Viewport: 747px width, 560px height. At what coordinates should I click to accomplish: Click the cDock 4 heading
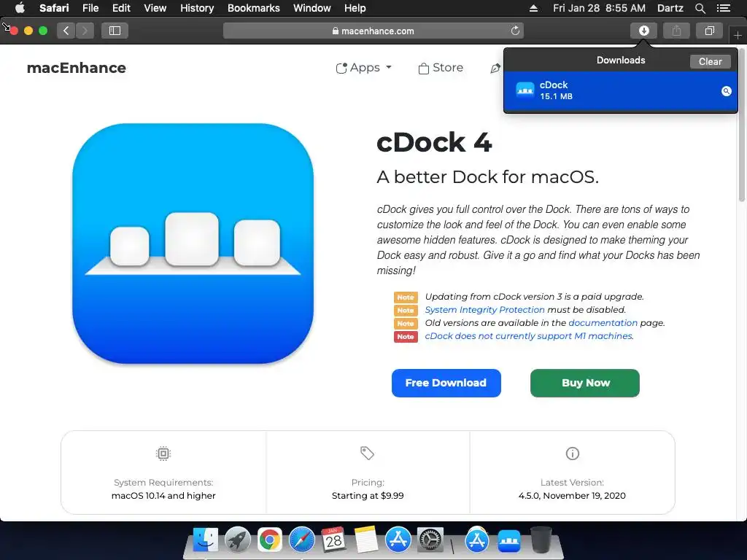point(434,142)
